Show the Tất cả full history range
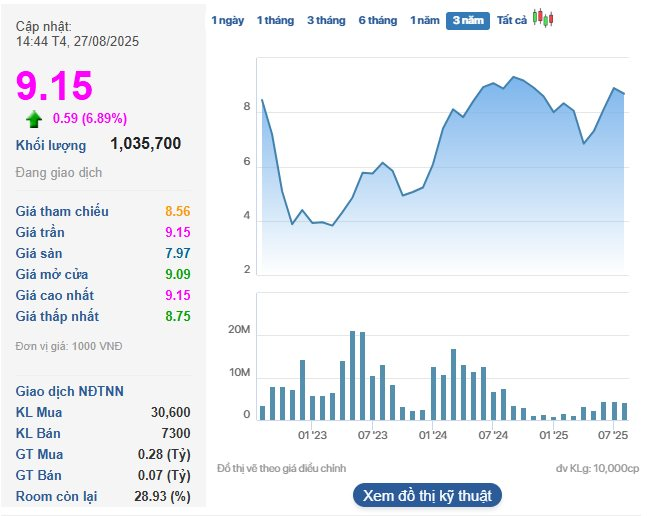The width and height of the screenshot is (651, 516). point(512,20)
